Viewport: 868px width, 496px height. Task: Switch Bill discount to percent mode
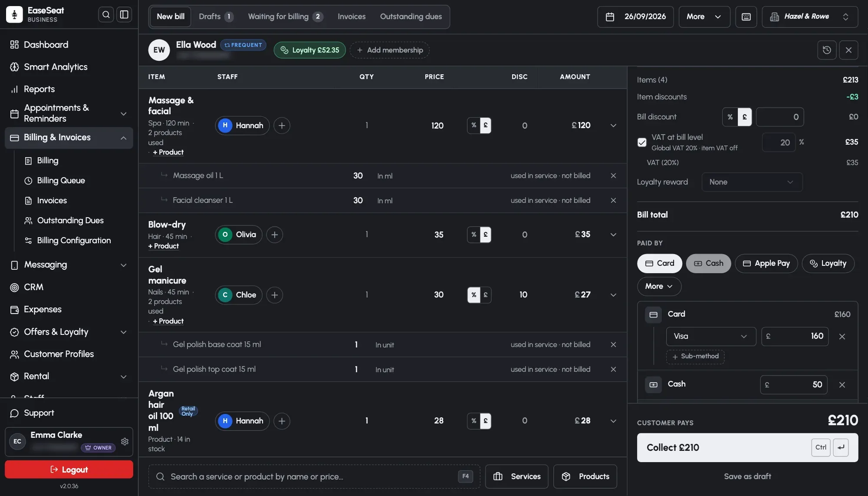(x=730, y=117)
